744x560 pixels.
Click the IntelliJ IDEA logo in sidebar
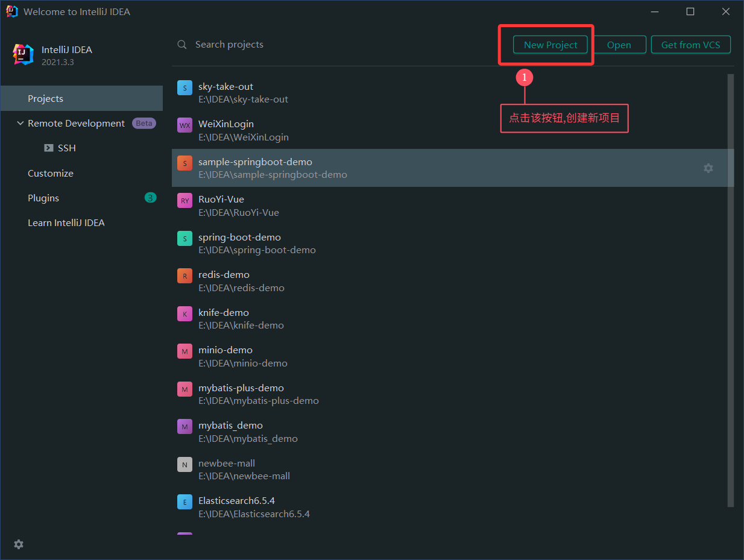(x=24, y=54)
